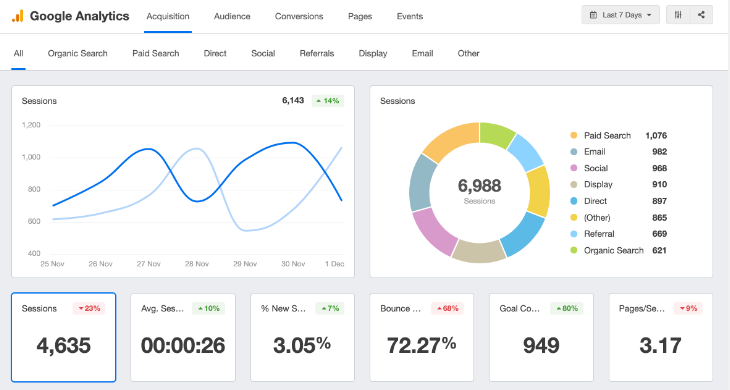730x390 pixels.
Task: Click the 982 Email value
Action: [x=659, y=152]
